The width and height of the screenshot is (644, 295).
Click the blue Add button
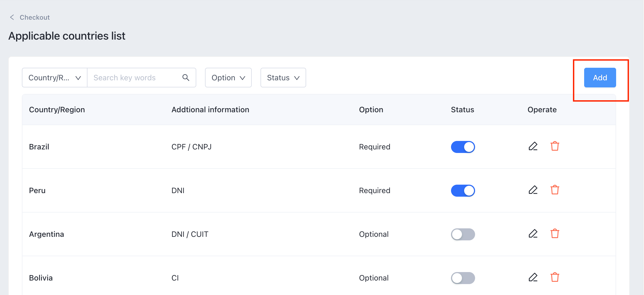(x=600, y=78)
